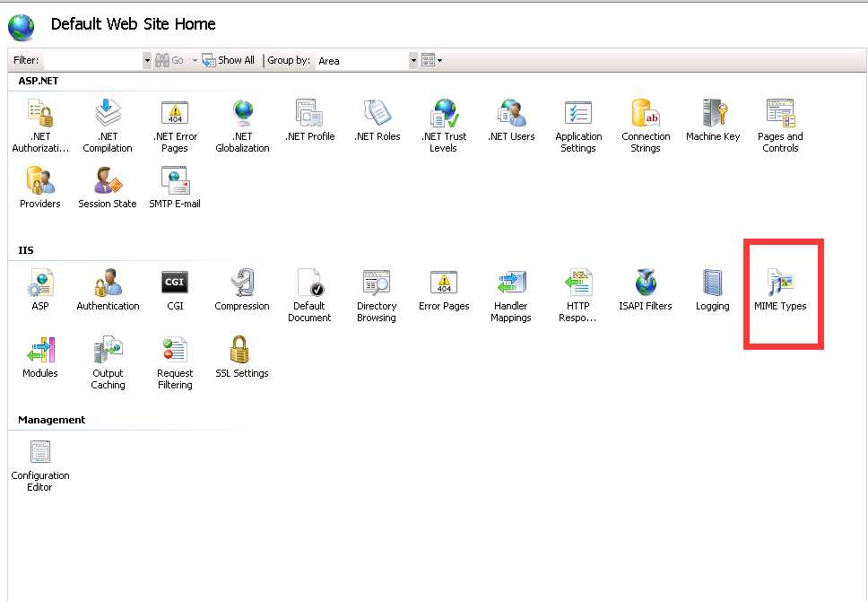Screen dimensions: 868x601
Task: Open Pages and Controls feature
Action: point(780,126)
